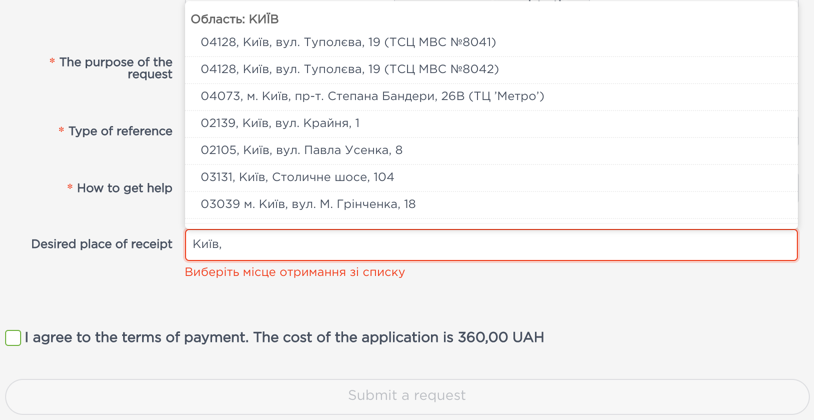Image resolution: width=814 pixels, height=420 pixels.
Task: Pick вул. М. Грінченка, 18 address
Action: (x=308, y=204)
